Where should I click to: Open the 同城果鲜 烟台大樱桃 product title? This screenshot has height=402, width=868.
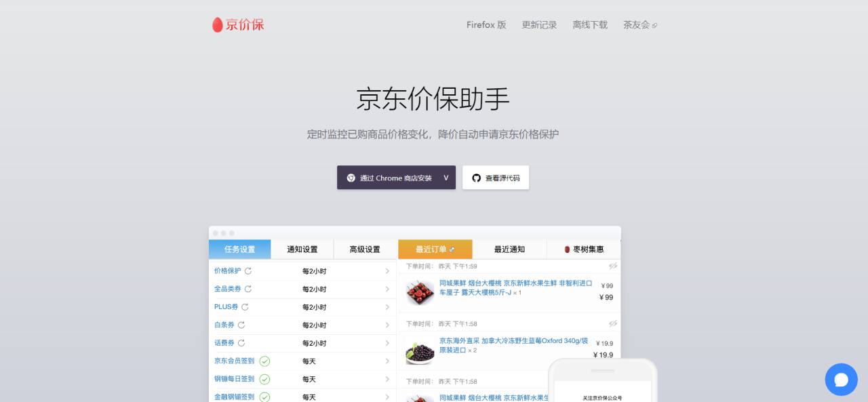tap(515, 288)
